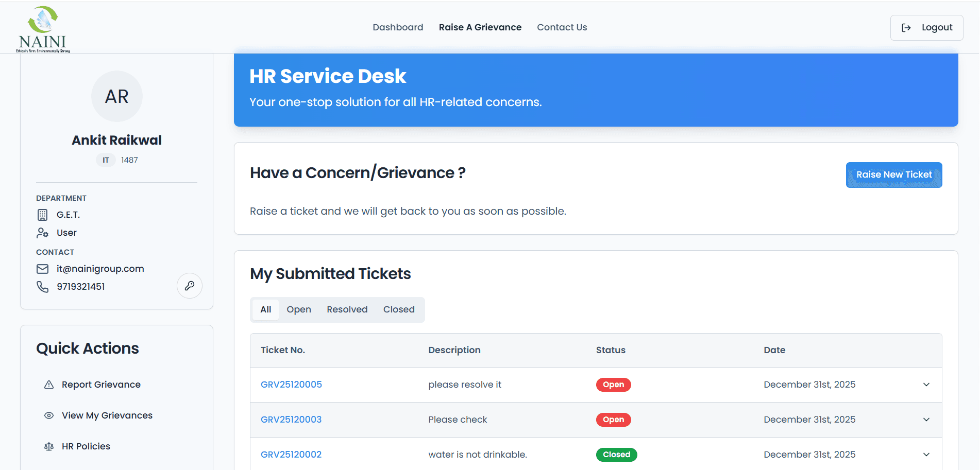Select the User role icon in Department section

coord(42,233)
